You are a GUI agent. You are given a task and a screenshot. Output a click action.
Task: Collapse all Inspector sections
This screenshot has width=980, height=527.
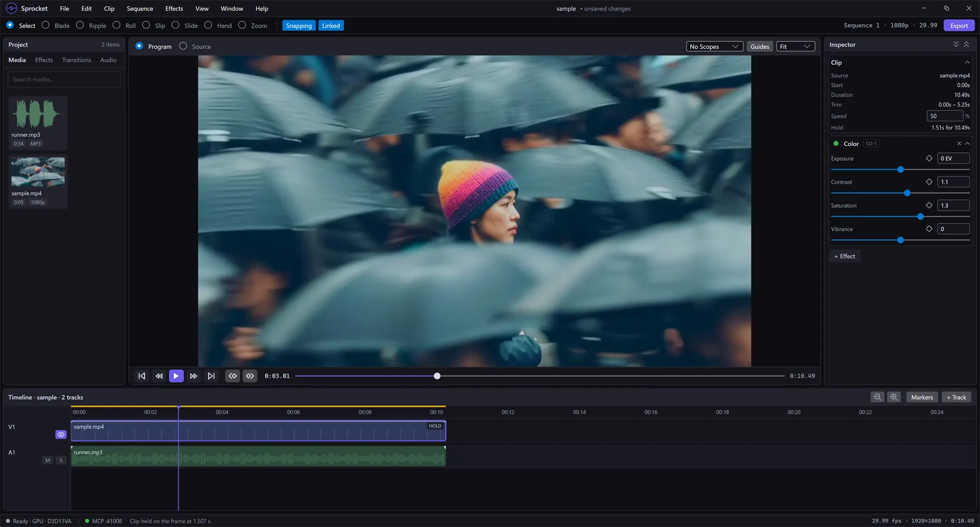(x=966, y=44)
